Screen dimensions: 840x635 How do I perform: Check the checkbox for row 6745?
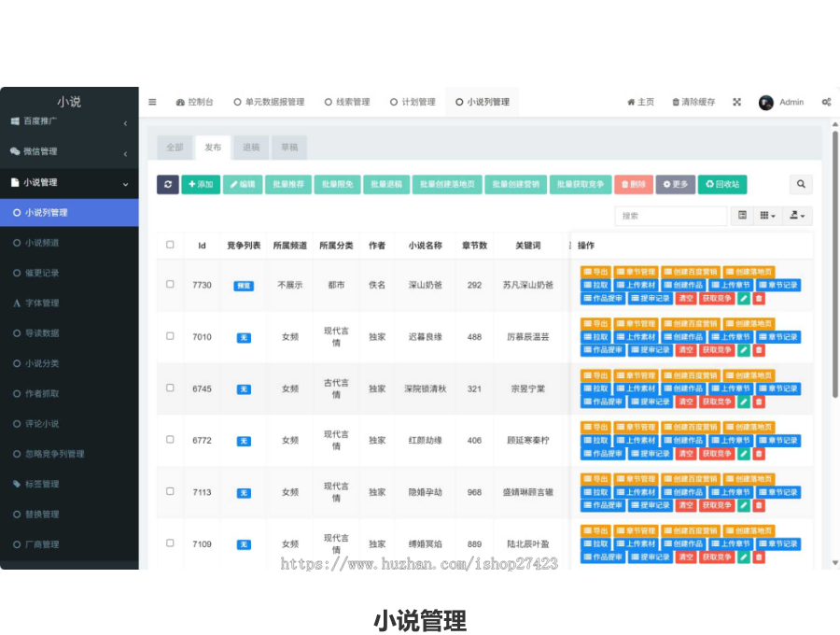[170, 388]
